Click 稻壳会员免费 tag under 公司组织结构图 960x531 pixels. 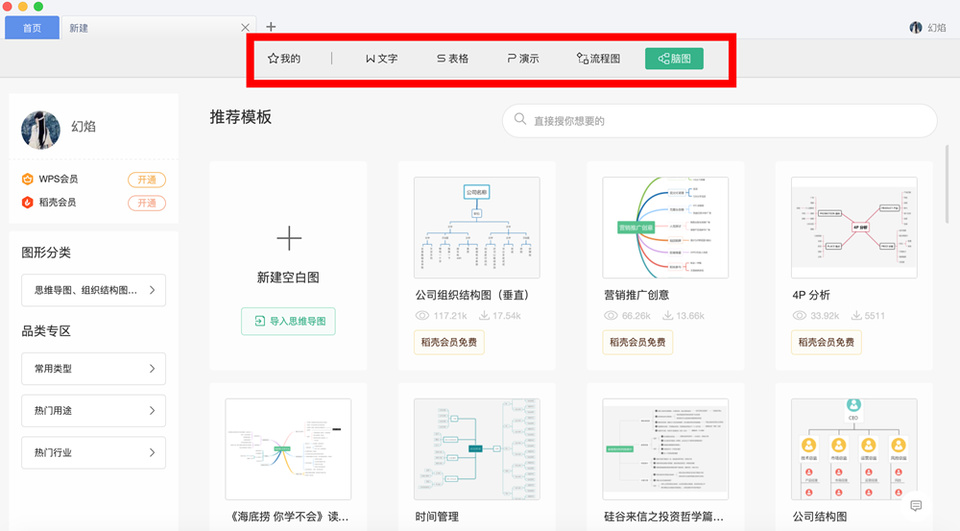(449, 342)
